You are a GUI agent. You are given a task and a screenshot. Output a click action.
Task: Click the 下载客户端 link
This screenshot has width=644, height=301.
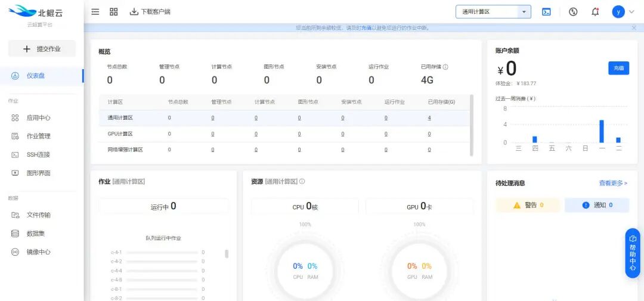pyautogui.click(x=156, y=12)
